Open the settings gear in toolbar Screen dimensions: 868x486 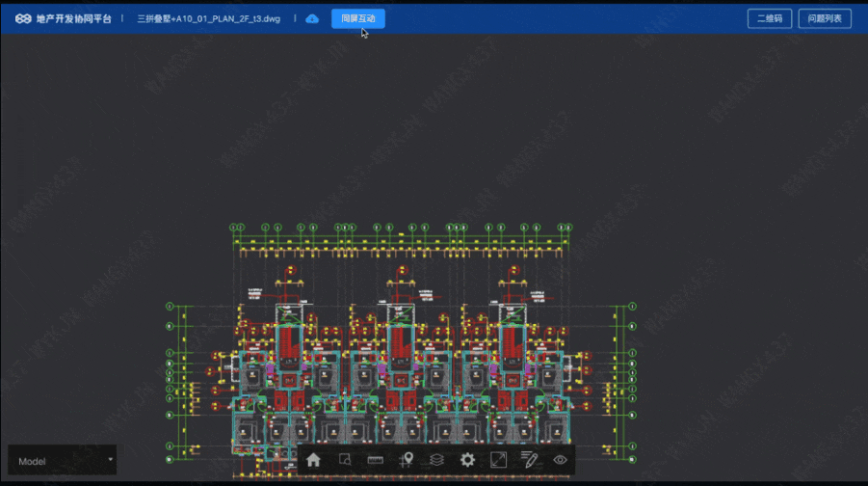coord(467,460)
